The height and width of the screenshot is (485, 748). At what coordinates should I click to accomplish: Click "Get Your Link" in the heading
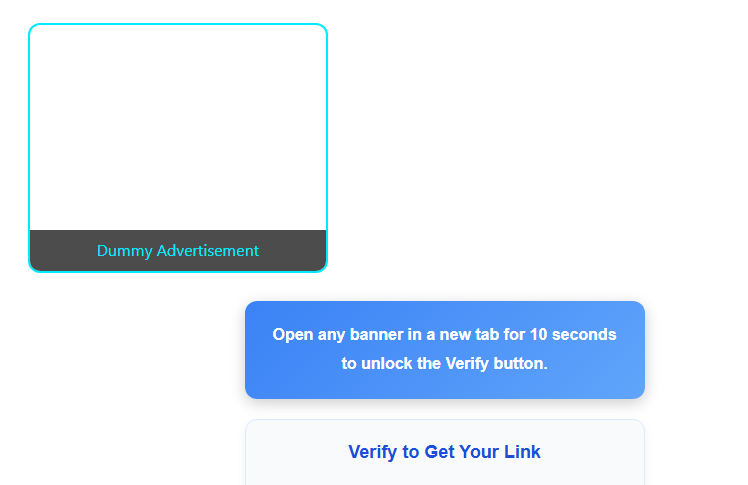(x=482, y=452)
